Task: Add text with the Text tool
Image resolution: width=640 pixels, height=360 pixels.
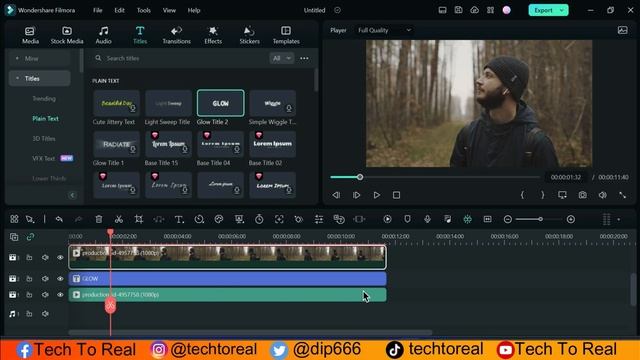Action: pyautogui.click(x=179, y=219)
